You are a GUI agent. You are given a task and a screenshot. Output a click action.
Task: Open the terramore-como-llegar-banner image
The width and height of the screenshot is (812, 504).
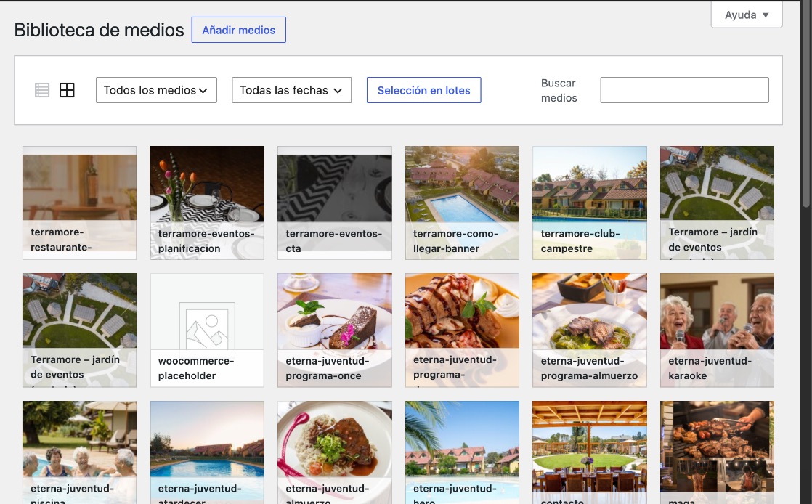click(x=462, y=203)
